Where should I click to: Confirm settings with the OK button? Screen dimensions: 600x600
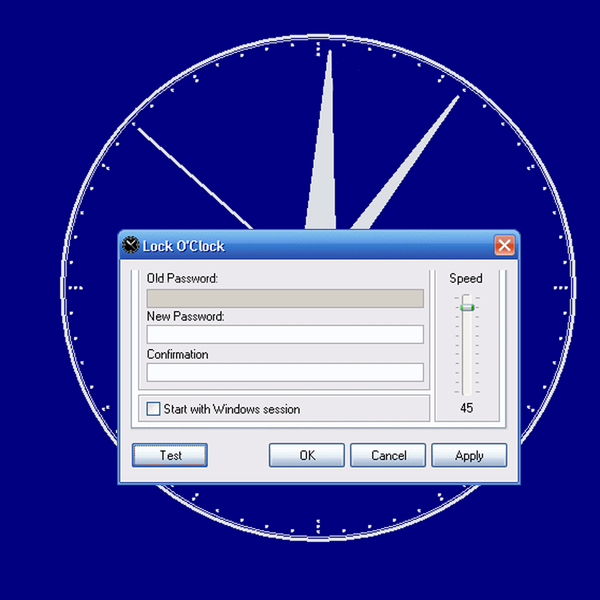[307, 455]
